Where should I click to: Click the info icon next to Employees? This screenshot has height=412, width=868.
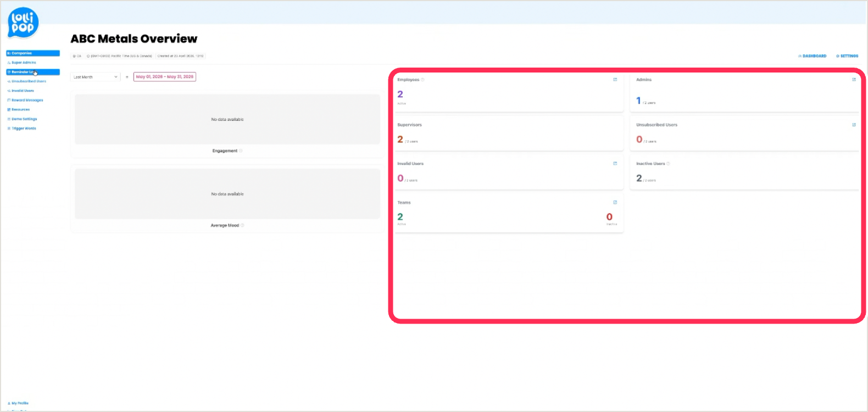(422, 80)
